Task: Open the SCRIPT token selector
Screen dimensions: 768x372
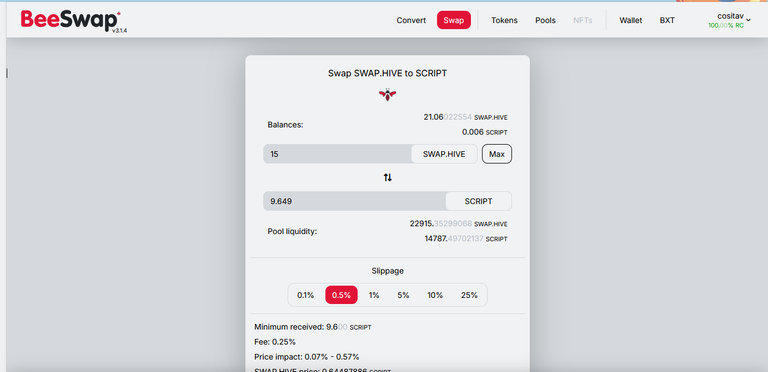Action: [479, 201]
